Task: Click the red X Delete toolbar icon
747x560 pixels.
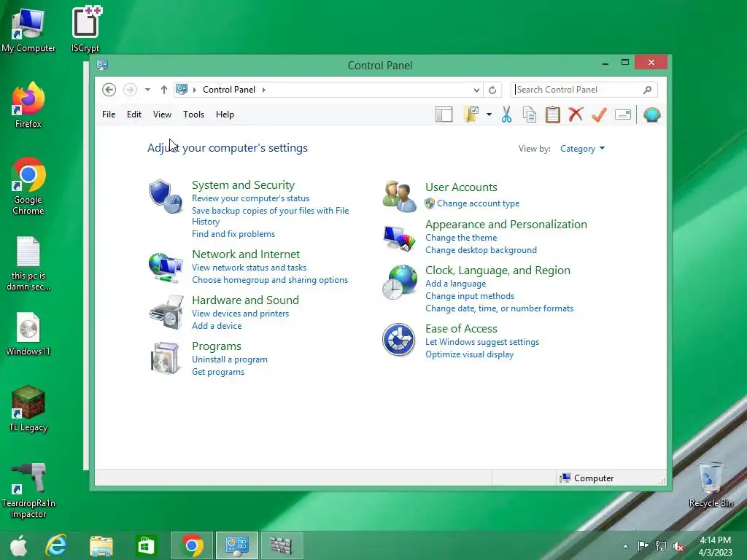Action: 576,114
